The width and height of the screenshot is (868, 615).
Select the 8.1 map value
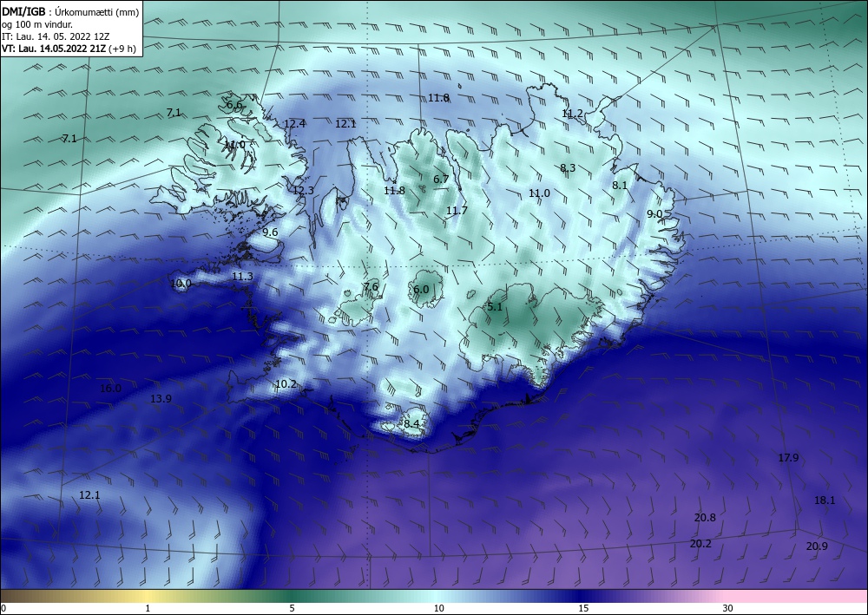pos(620,186)
